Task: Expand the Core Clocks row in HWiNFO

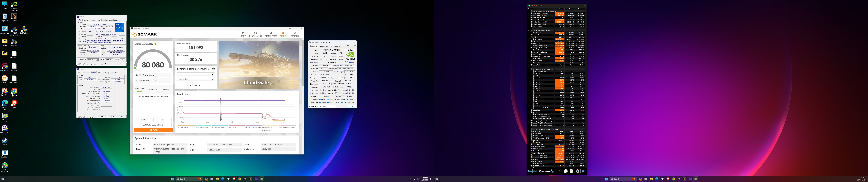Action: tap(531, 39)
